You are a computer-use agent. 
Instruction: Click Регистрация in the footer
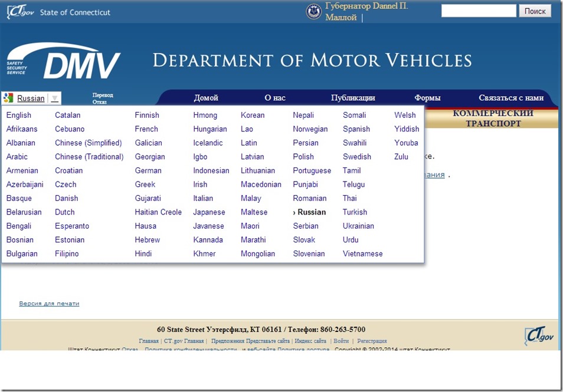(372, 341)
